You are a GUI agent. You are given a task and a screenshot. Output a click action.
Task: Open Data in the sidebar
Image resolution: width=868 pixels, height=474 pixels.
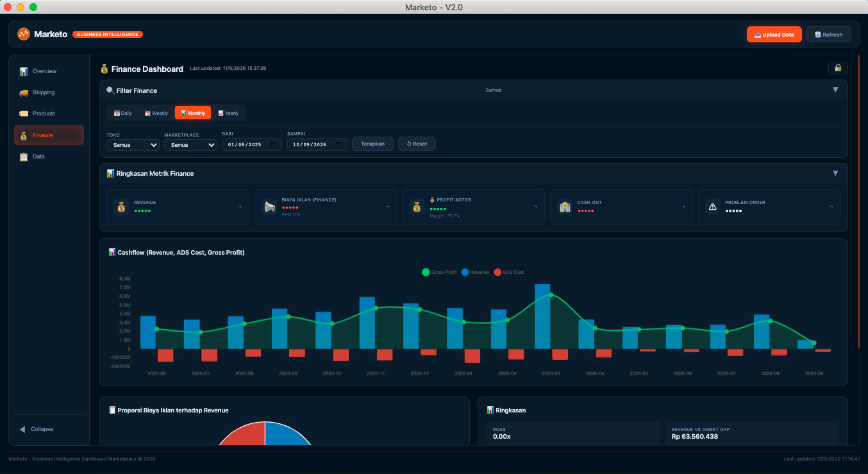[x=49, y=157]
